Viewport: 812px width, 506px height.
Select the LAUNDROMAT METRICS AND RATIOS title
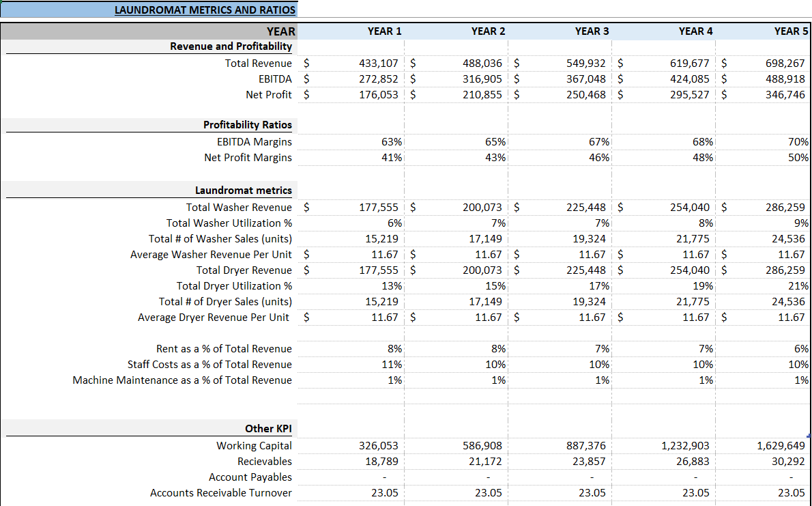205,10
